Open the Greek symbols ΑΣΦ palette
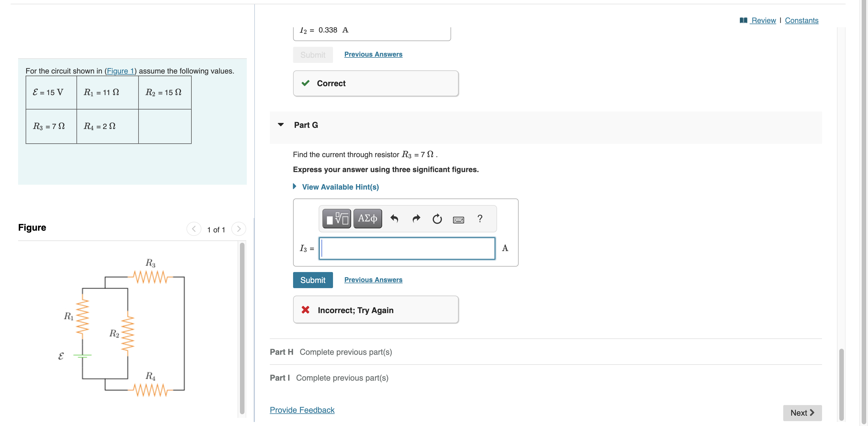The width and height of the screenshot is (868, 426). [x=367, y=219]
